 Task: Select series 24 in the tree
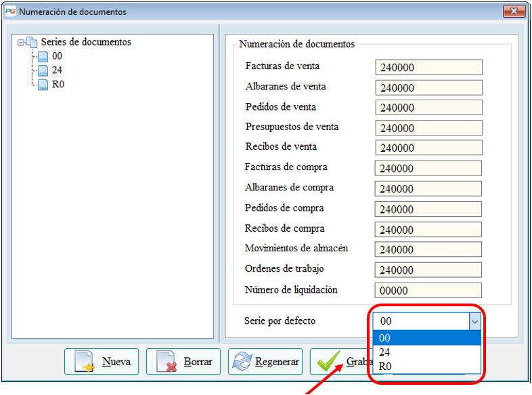57,70
